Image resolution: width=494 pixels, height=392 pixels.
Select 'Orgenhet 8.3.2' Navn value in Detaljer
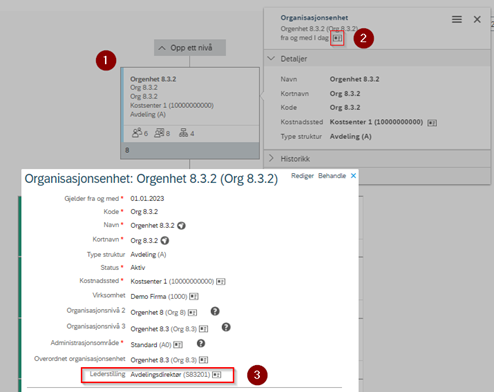coord(354,79)
